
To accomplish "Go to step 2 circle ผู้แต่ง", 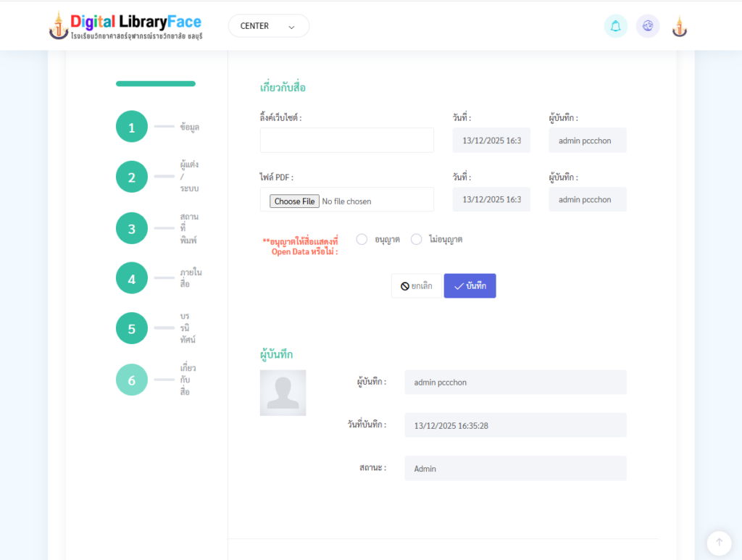I will [x=132, y=177].
